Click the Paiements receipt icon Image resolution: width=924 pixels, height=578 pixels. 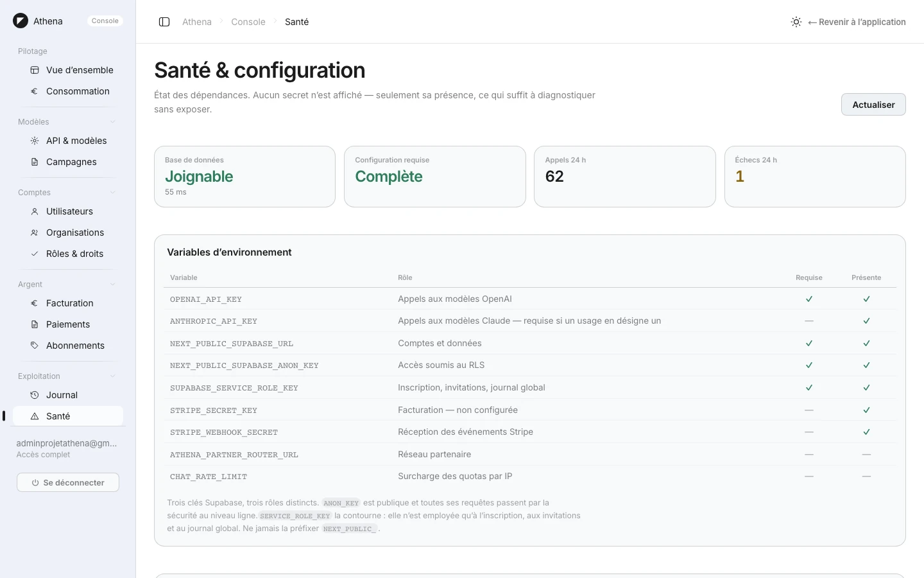click(35, 324)
